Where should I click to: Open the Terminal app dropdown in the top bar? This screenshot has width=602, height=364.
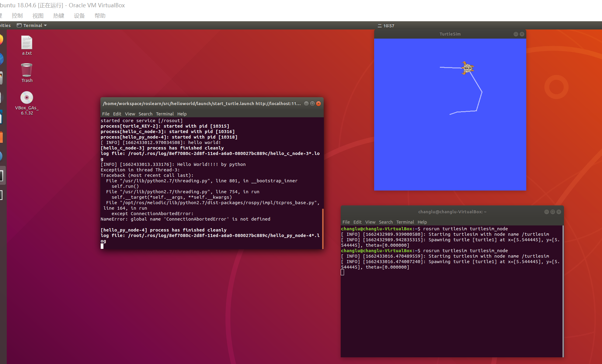(x=32, y=25)
